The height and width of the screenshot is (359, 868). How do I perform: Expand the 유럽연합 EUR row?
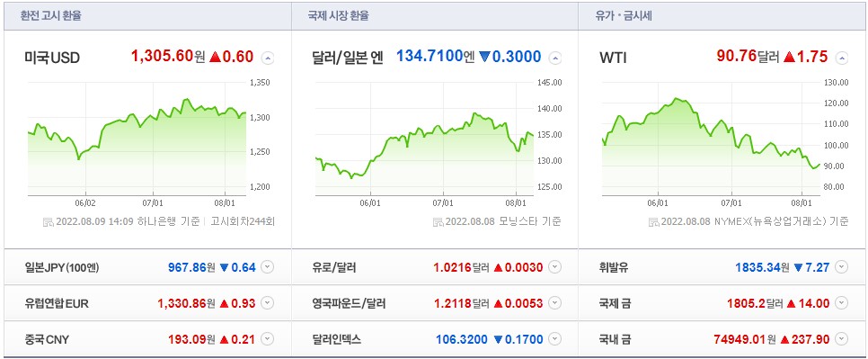(x=268, y=303)
